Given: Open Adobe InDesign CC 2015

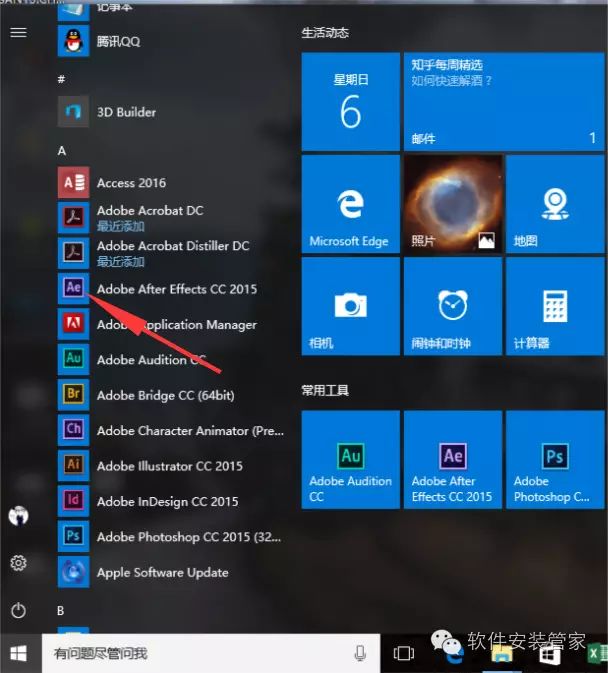Looking at the screenshot, I should [x=167, y=501].
